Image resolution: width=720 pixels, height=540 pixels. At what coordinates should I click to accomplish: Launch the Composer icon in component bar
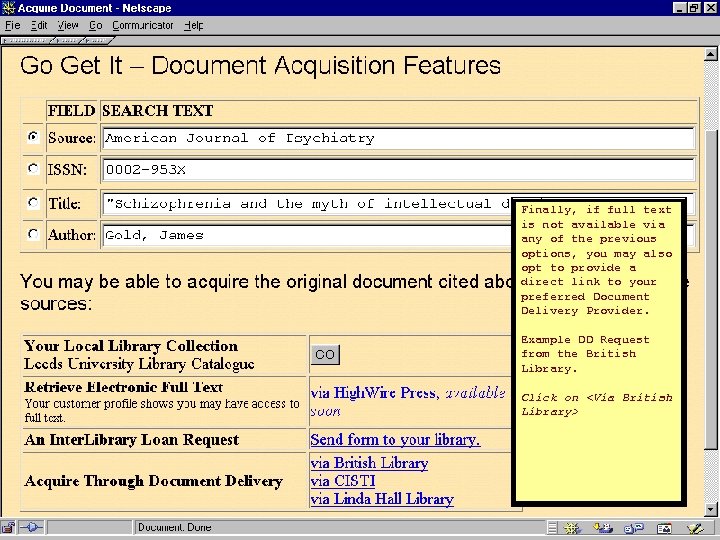[x=695, y=529]
